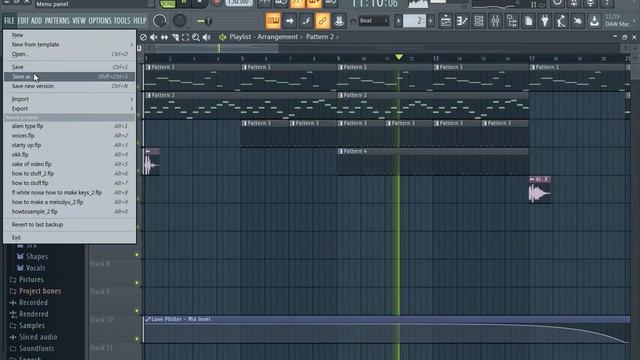This screenshot has height=360, width=640.
Task: Select Open in File menu
Action: (x=69, y=54)
